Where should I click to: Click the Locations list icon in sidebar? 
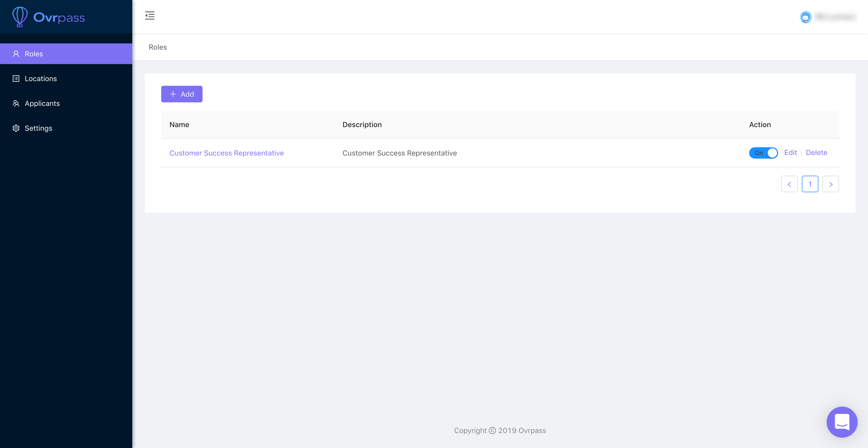point(16,79)
